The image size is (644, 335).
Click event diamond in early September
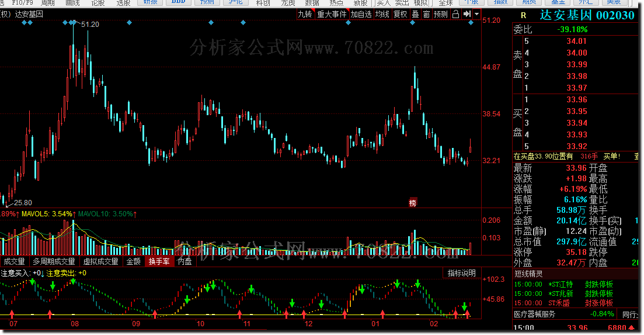[x=130, y=23]
